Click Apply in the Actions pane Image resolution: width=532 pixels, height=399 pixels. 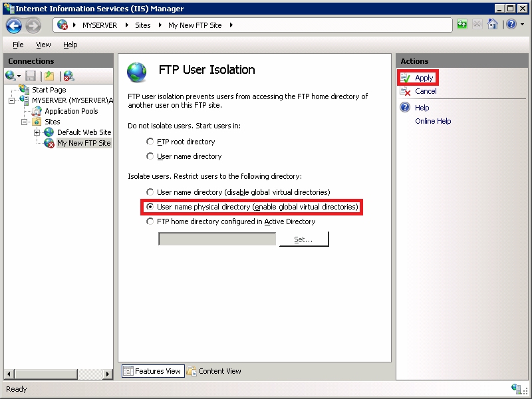click(424, 78)
